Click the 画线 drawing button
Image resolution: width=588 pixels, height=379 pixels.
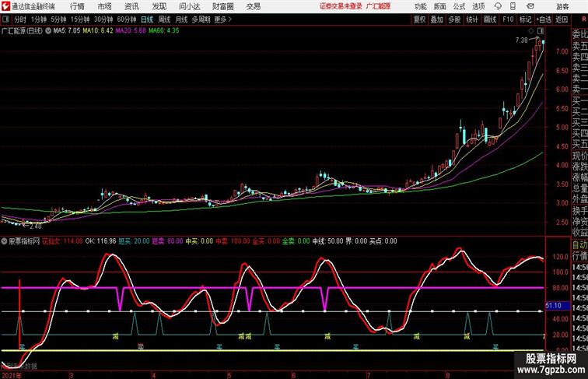point(490,19)
